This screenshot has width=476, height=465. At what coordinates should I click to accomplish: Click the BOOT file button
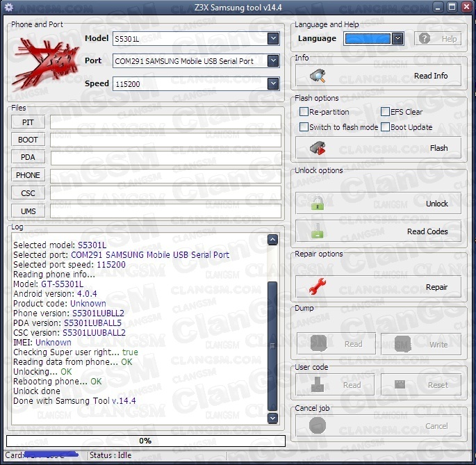(x=28, y=140)
